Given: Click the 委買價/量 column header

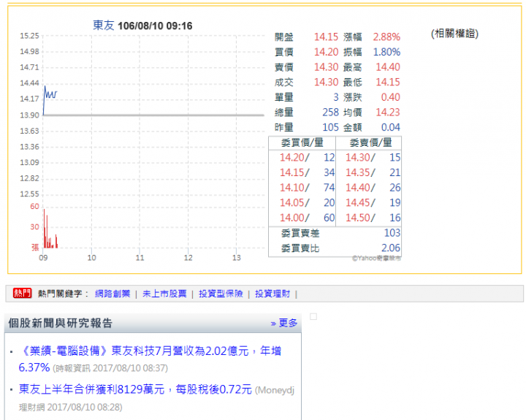Looking at the screenshot, I should (302, 142).
